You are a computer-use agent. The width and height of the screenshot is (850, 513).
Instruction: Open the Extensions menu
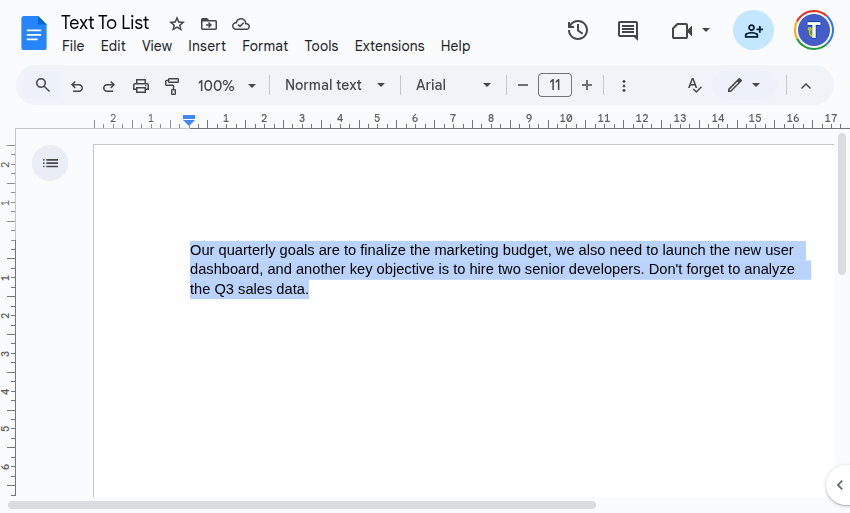pos(389,46)
